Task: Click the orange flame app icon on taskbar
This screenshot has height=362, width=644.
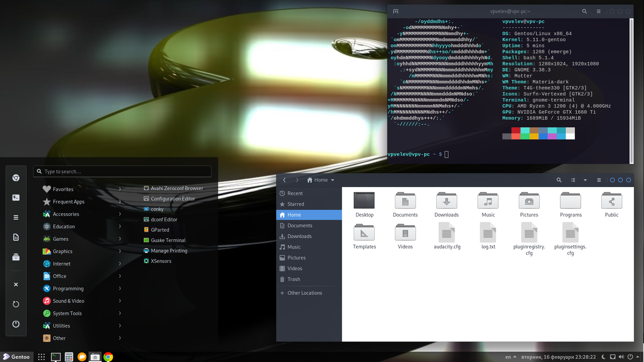Action: tap(82, 357)
